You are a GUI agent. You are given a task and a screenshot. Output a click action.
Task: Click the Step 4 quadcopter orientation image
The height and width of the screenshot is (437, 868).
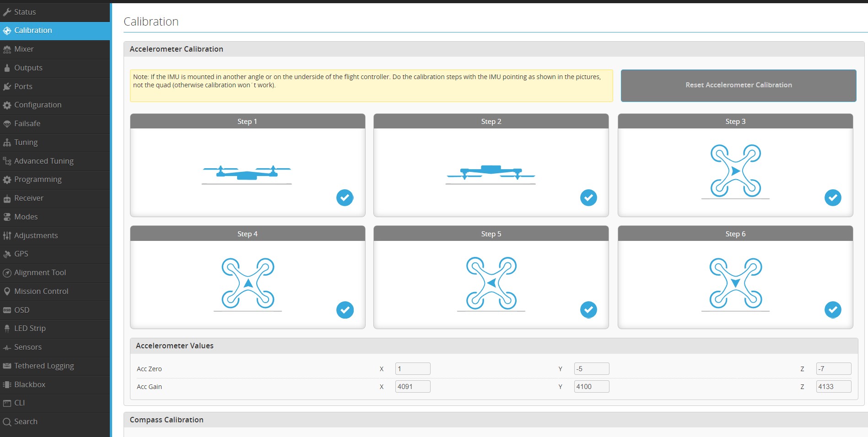248,284
